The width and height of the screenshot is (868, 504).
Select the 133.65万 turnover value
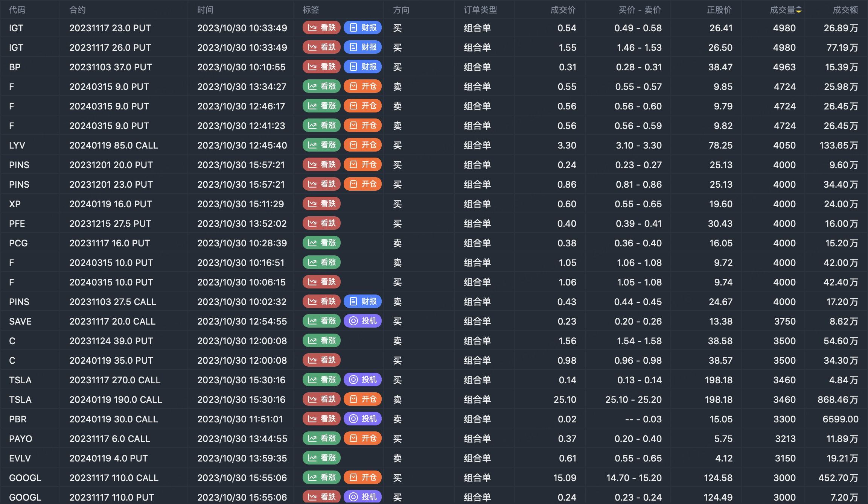pos(839,145)
